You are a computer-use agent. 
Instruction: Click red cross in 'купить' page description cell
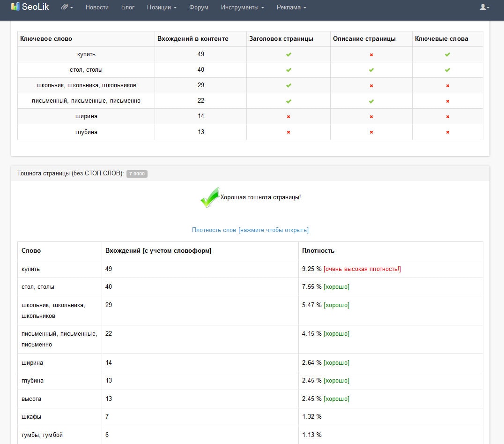coord(371,55)
